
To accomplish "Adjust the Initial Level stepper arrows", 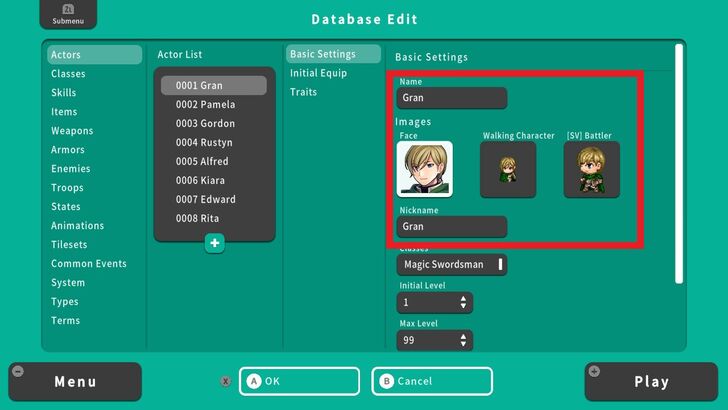I will pyautogui.click(x=463, y=302).
